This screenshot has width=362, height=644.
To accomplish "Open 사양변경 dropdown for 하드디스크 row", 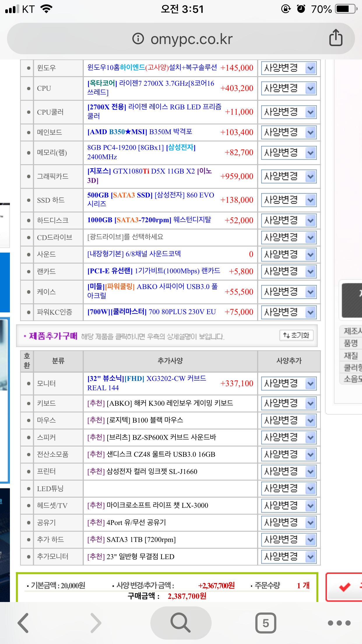I will click(289, 220).
